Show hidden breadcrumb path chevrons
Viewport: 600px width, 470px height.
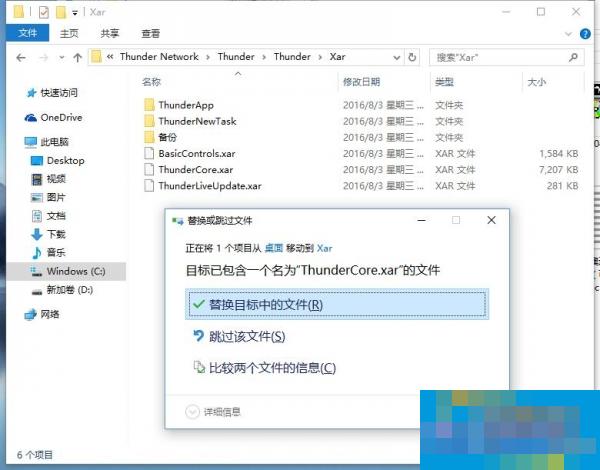click(x=110, y=57)
